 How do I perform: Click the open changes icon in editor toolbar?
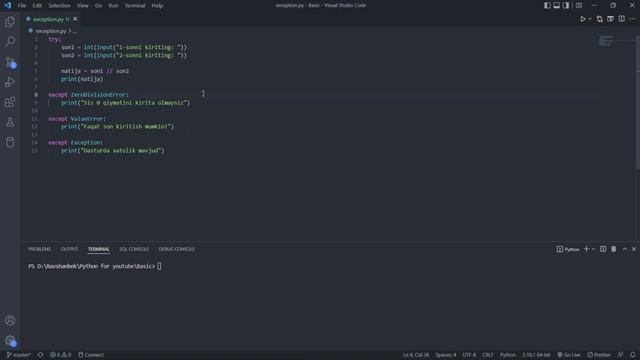[600, 19]
